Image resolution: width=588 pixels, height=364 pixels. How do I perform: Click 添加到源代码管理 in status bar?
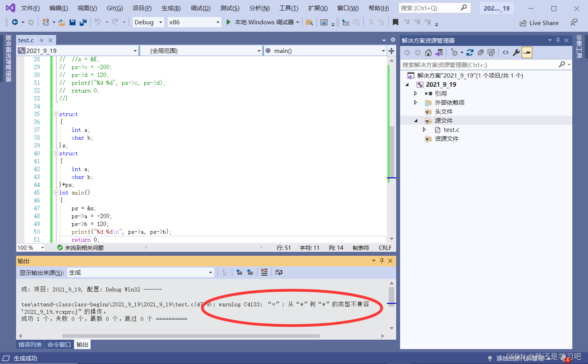point(520,358)
